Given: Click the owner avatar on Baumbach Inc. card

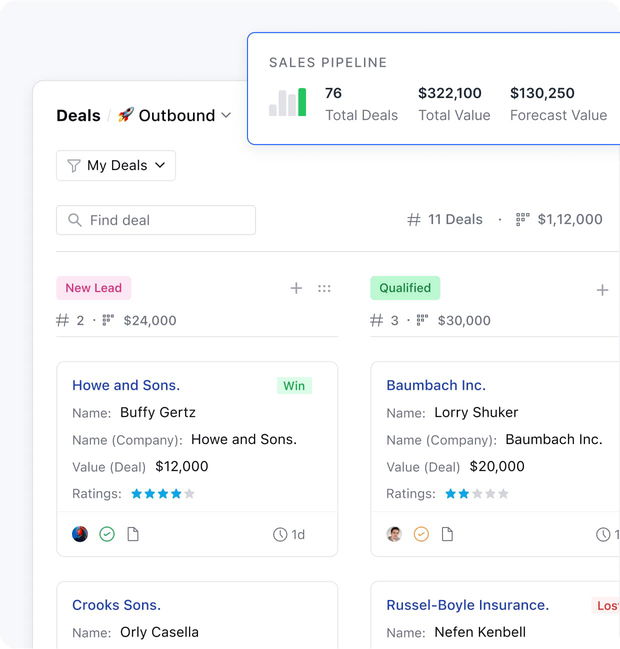Looking at the screenshot, I should [394, 534].
